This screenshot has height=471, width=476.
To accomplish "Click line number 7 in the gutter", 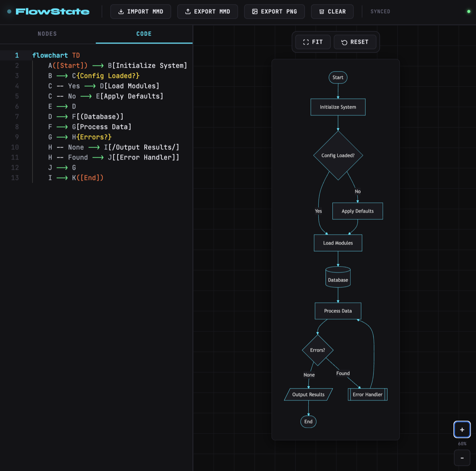I will [17, 117].
